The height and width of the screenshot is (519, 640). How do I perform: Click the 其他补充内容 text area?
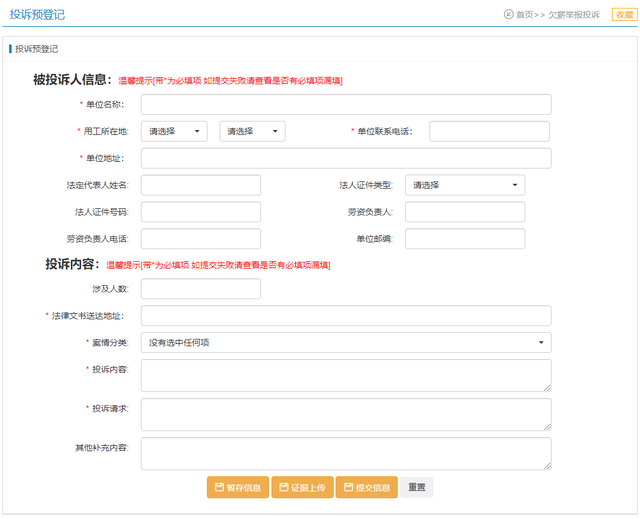coord(346,454)
